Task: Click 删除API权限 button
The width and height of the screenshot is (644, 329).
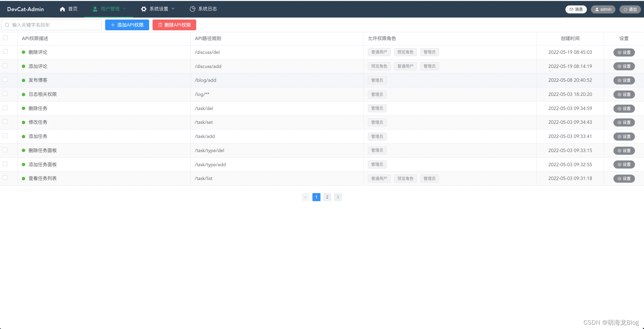Action: click(174, 25)
